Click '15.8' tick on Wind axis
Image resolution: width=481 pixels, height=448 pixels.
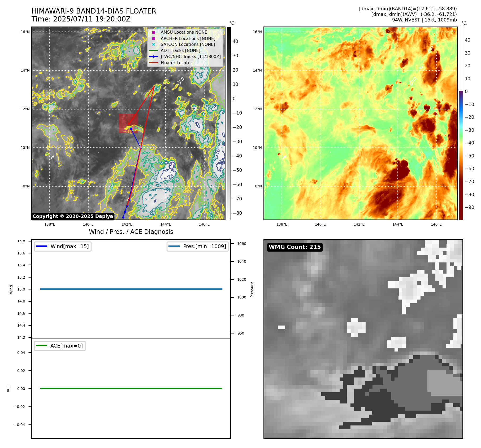[21, 241]
